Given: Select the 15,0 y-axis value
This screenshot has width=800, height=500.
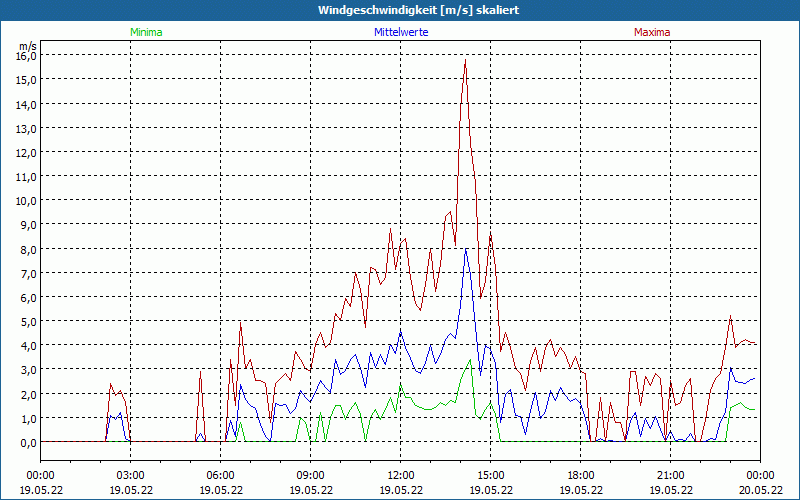Looking at the screenshot, I should coord(26,80).
